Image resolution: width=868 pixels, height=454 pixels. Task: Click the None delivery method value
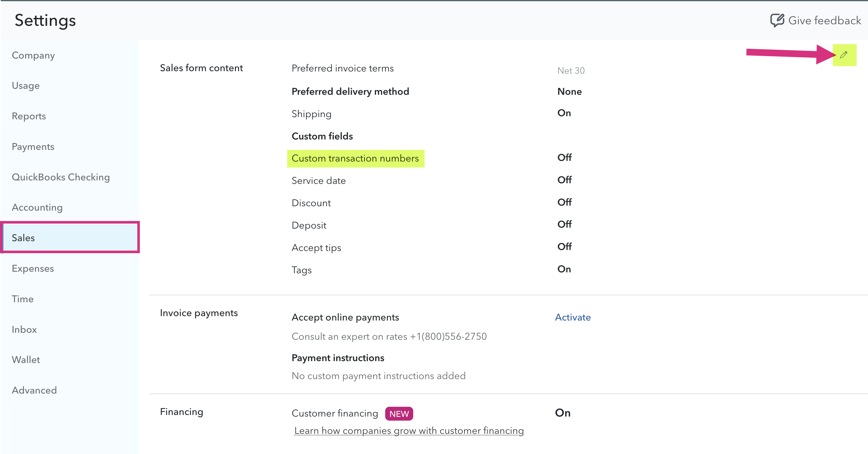coord(569,91)
